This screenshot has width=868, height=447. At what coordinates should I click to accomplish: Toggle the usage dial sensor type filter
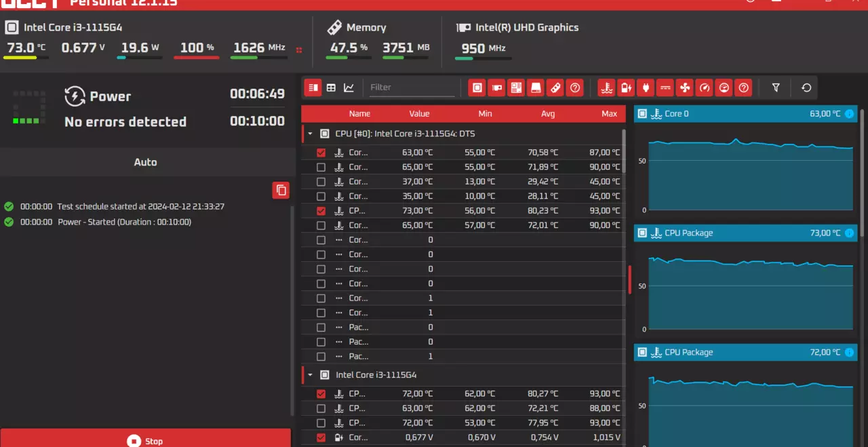click(x=724, y=88)
